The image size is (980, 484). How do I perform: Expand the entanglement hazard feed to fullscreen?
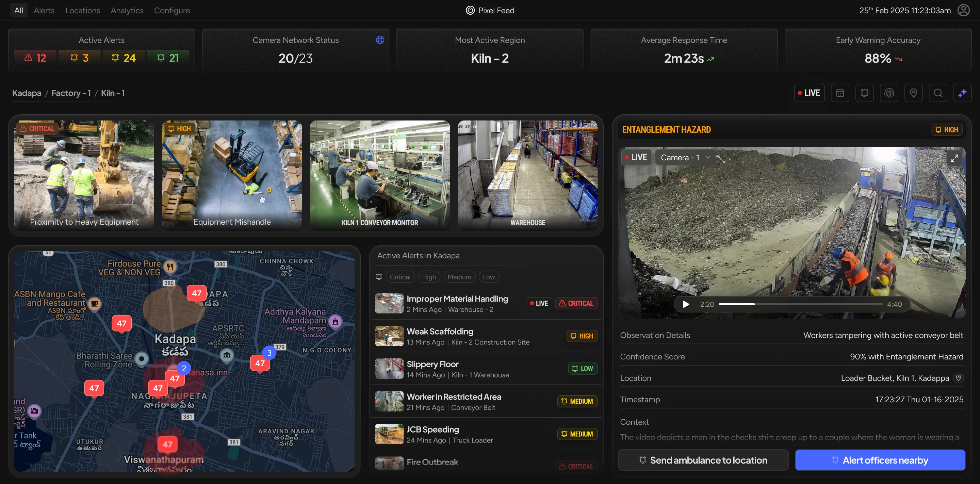click(954, 159)
